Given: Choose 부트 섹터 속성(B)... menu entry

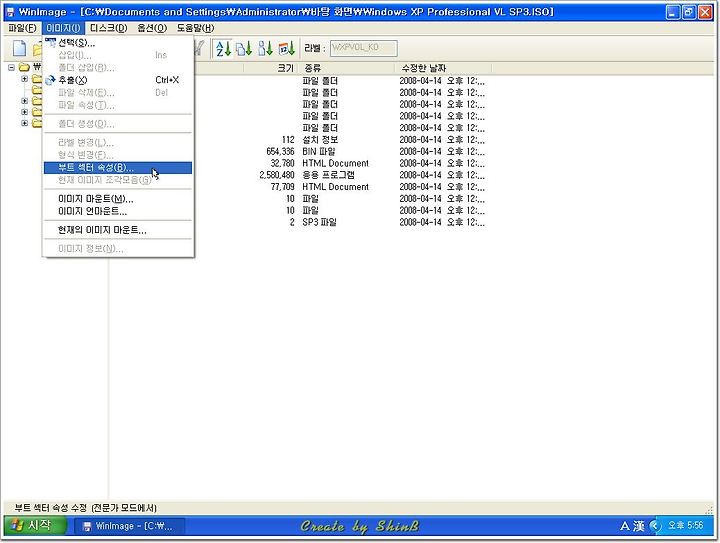Looking at the screenshot, I should tap(118, 168).
